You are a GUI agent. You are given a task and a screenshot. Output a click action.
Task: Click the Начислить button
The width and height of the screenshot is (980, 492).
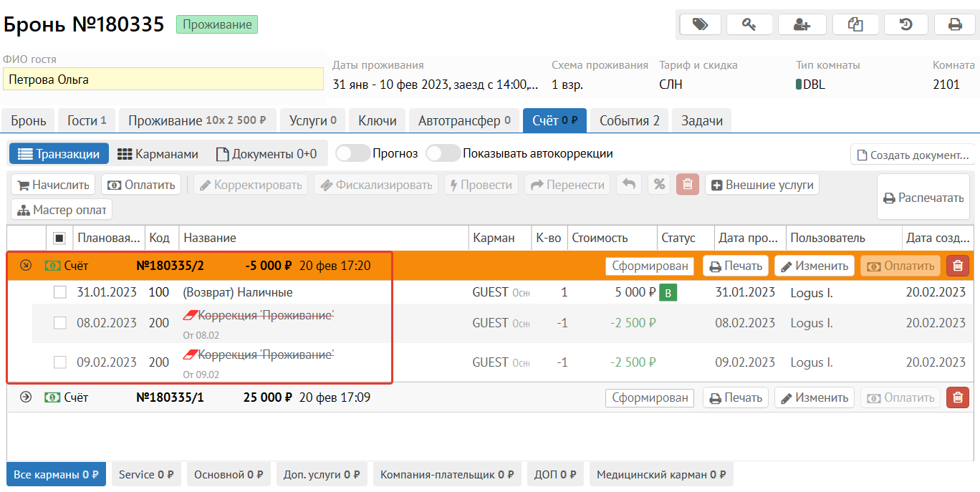54,185
